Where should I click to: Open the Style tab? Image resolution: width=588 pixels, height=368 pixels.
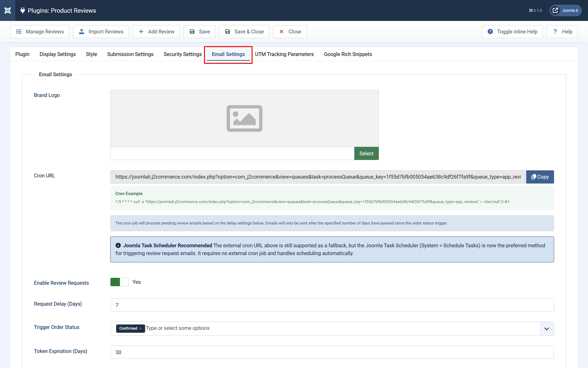click(x=91, y=54)
